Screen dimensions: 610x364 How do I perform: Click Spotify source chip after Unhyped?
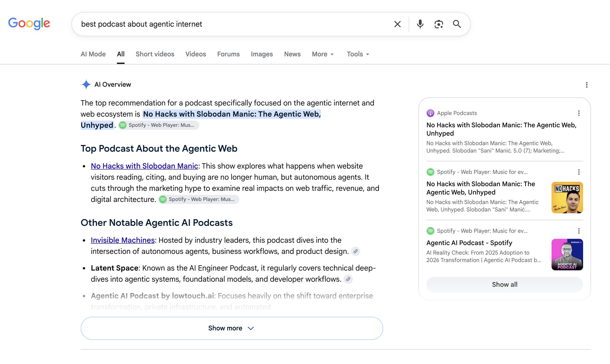(158, 125)
